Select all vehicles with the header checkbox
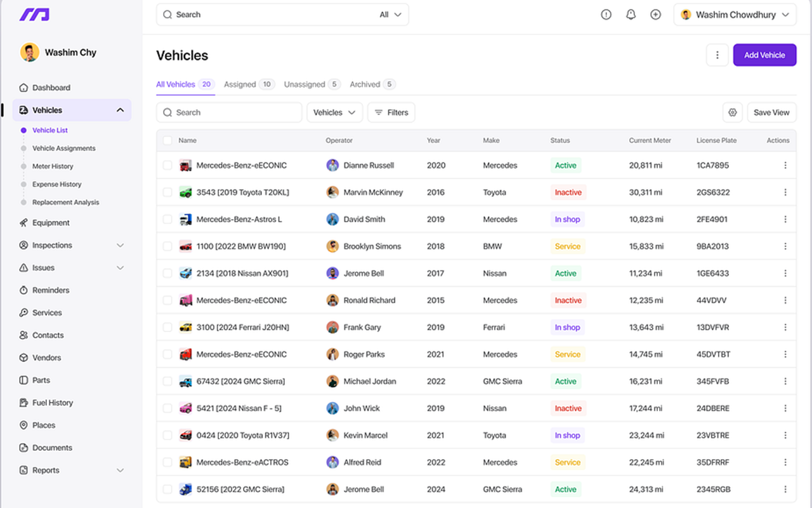Viewport: 812px width, 508px height. coord(167,140)
